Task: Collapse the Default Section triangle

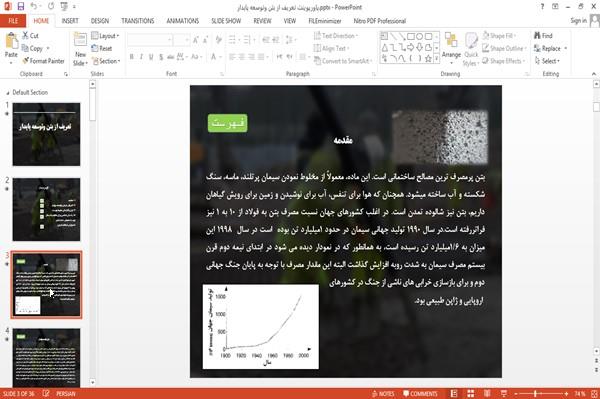Action: coord(8,93)
